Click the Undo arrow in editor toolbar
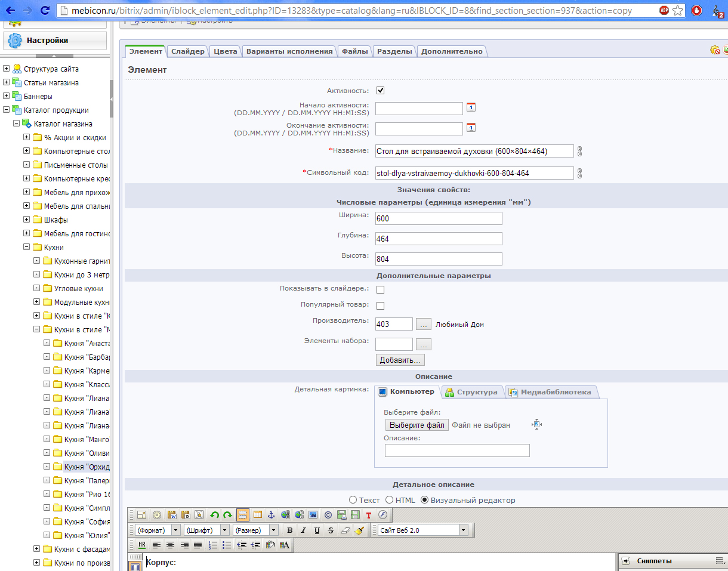Viewport: 728px width, 571px height. (214, 514)
